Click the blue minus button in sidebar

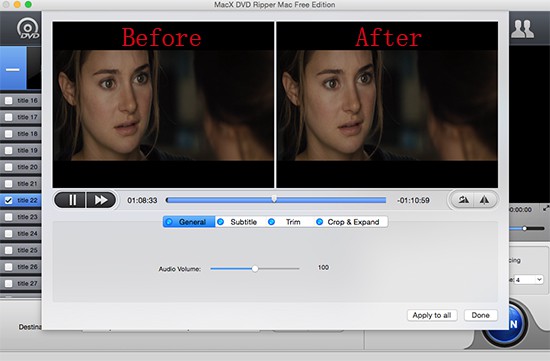click(x=13, y=69)
